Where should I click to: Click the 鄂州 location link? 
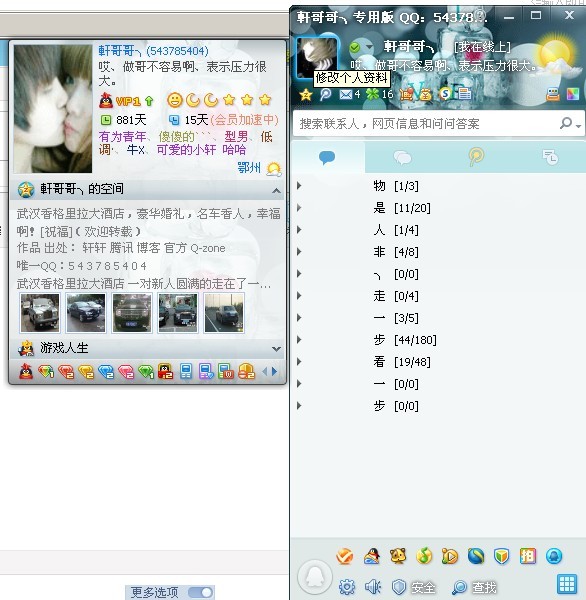point(249,167)
